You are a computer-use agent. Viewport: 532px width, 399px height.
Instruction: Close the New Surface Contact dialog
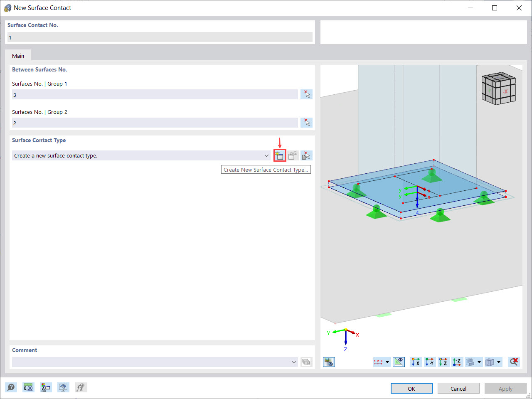point(519,8)
